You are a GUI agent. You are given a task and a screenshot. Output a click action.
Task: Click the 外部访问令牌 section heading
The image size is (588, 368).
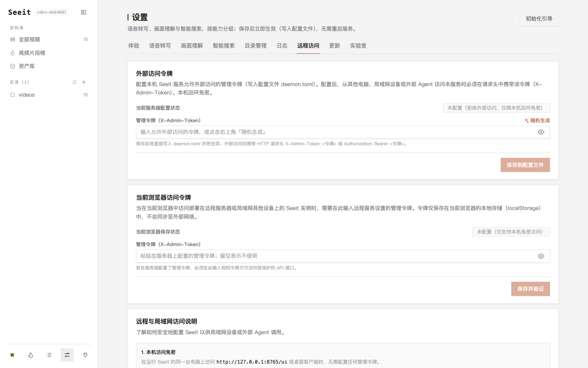pos(154,74)
